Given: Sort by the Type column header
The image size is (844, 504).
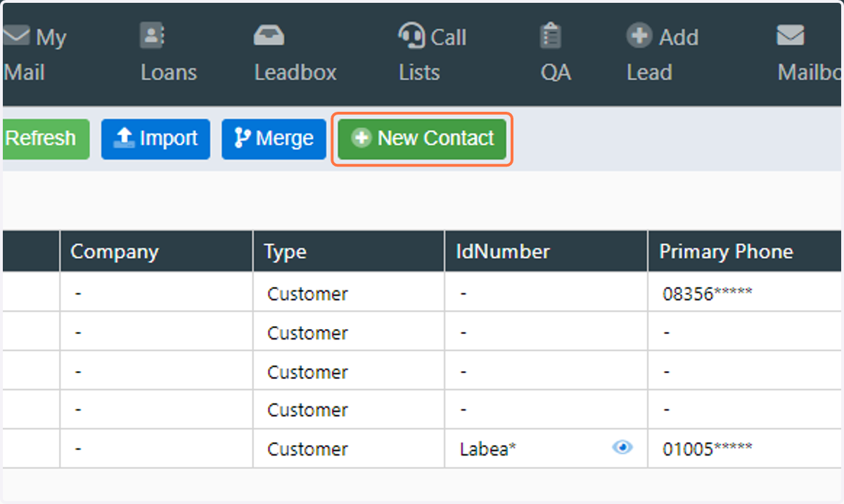Looking at the screenshot, I should point(349,252).
